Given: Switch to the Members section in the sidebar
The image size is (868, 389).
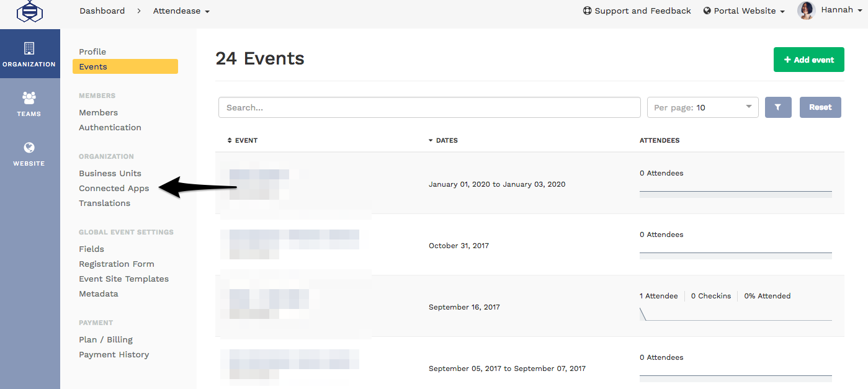Looking at the screenshot, I should click(x=98, y=112).
